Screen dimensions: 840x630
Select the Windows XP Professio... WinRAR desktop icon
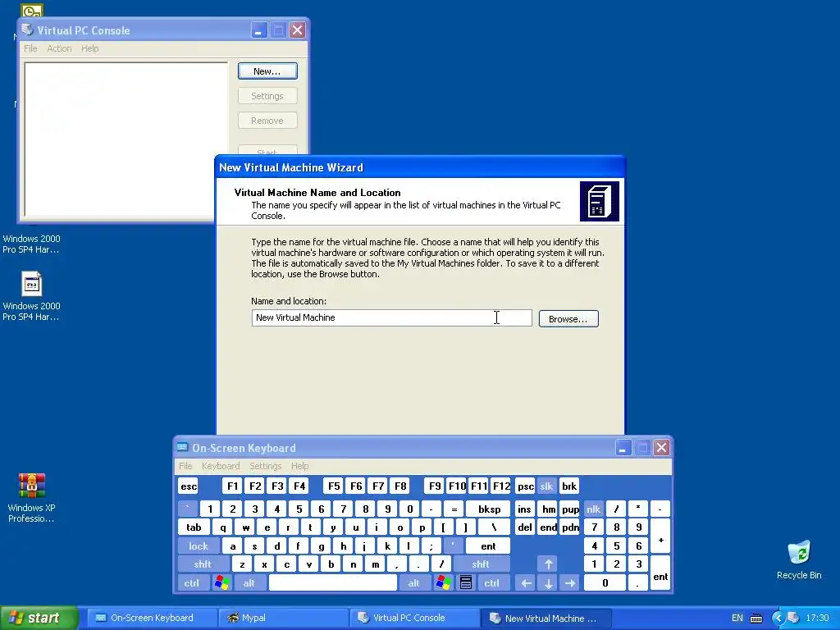click(32, 498)
